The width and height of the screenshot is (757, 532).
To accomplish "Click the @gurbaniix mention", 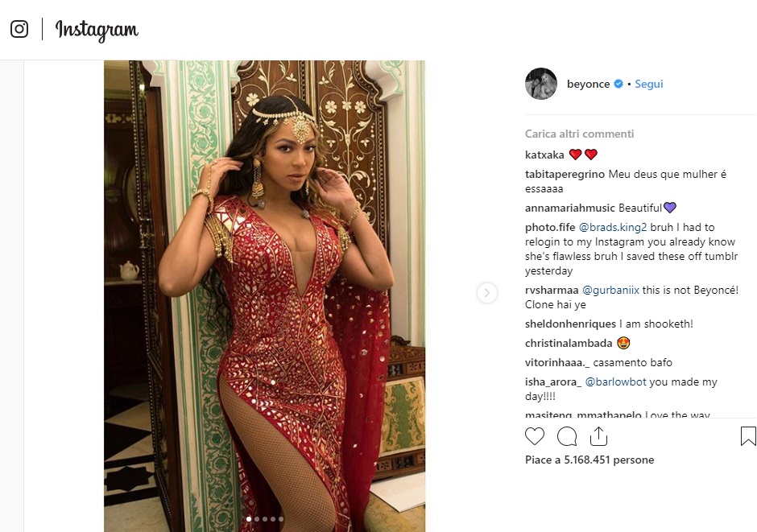I will click(609, 290).
